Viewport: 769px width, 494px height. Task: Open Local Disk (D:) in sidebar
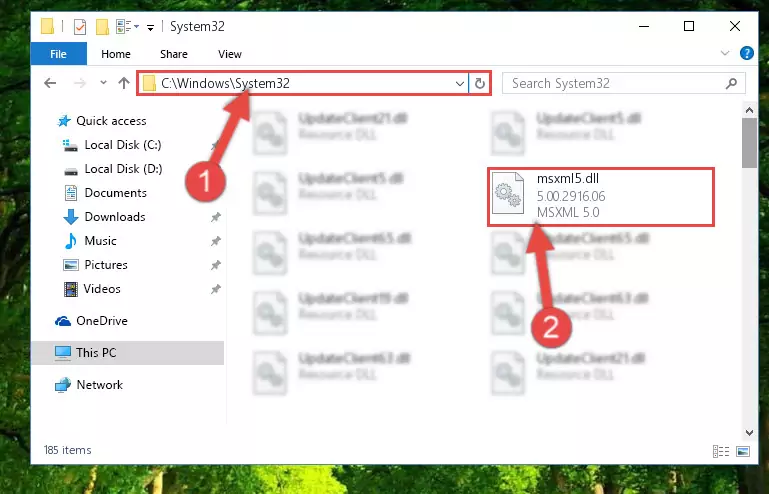pos(123,169)
